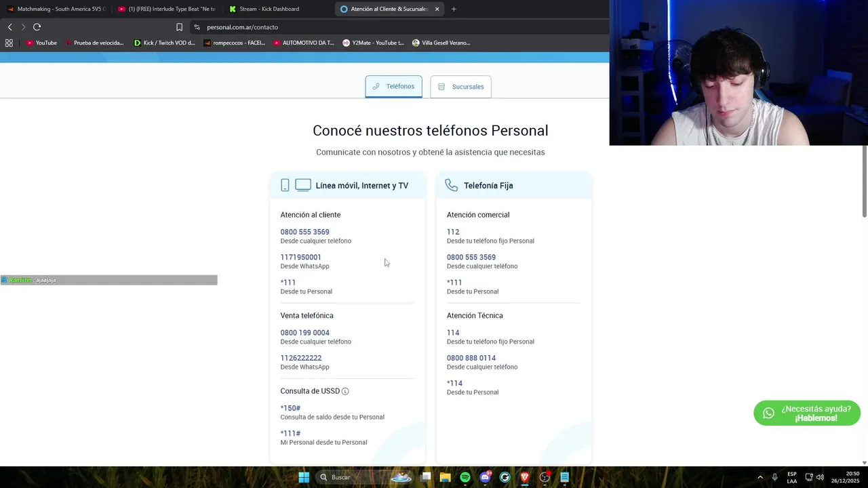Open the Brave browser taskbar icon

click(525, 477)
